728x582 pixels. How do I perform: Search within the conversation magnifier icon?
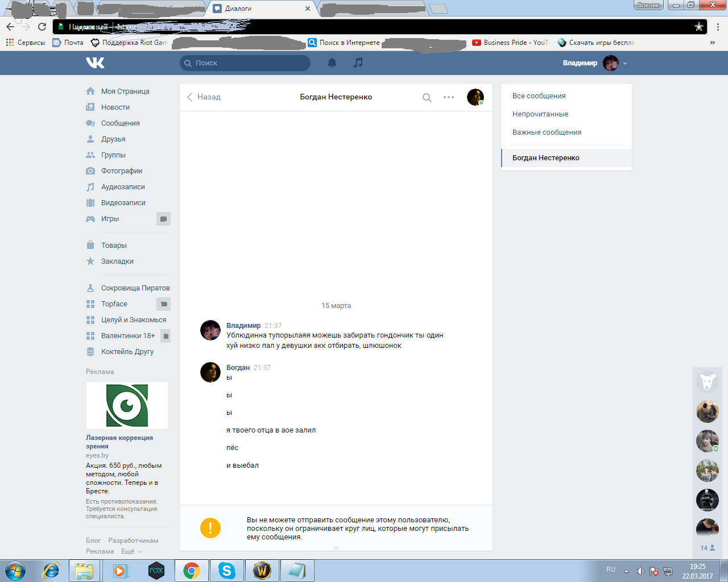427,98
